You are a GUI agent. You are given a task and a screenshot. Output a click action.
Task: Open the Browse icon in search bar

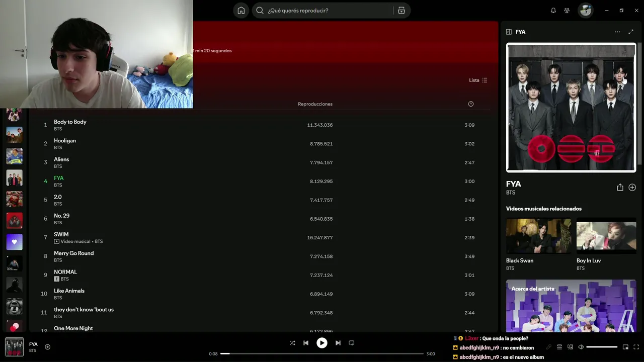(x=401, y=11)
